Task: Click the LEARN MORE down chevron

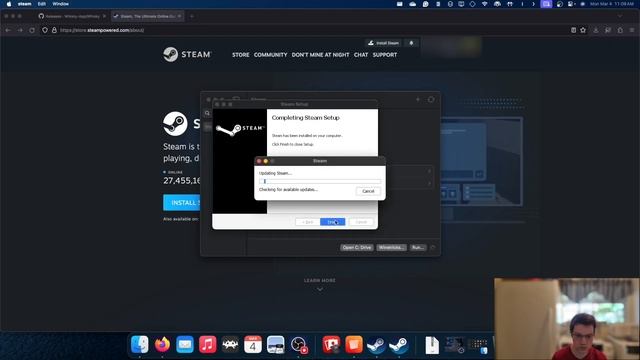Action: [320, 289]
